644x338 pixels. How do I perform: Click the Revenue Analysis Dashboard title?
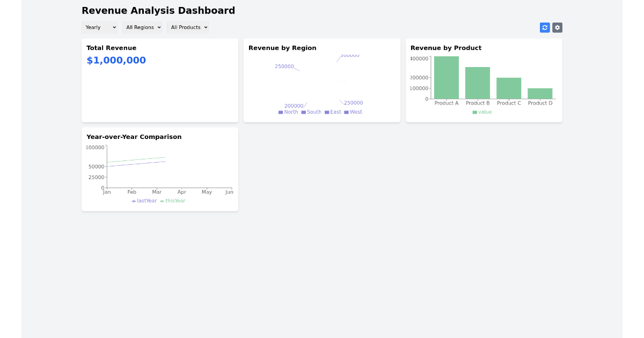(x=158, y=10)
